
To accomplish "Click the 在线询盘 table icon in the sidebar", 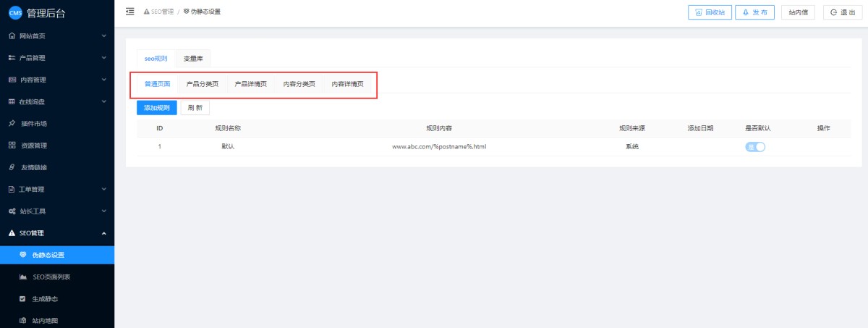I will tap(12, 101).
